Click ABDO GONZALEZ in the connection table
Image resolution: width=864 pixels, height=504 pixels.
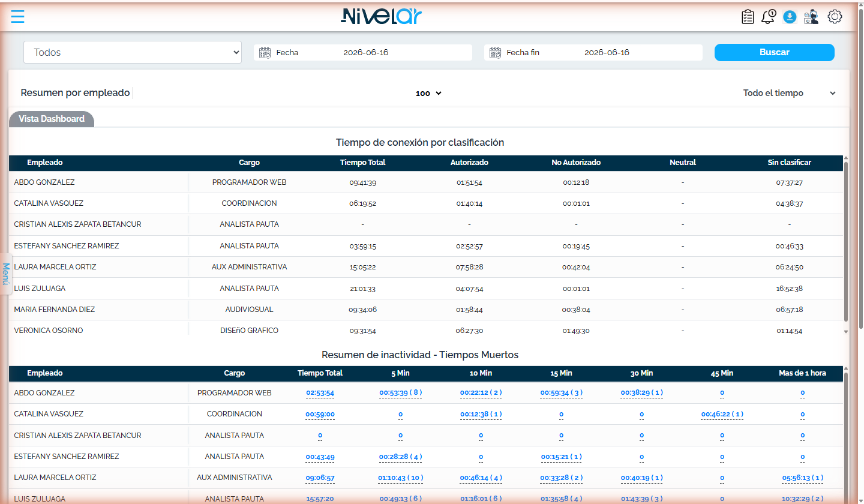tap(44, 182)
